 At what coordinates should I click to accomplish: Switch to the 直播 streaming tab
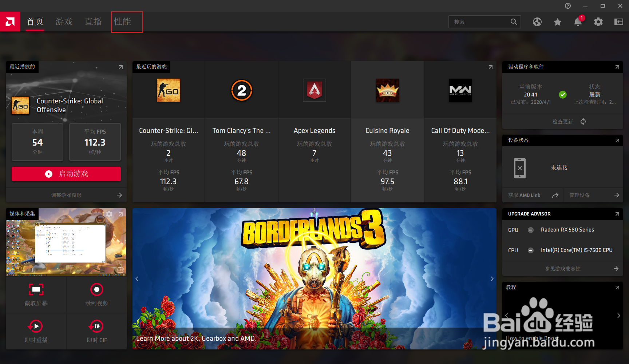coord(93,22)
